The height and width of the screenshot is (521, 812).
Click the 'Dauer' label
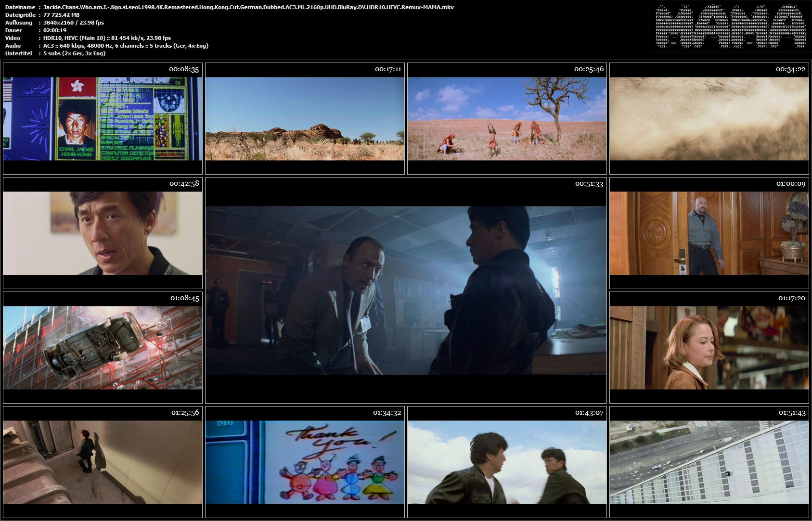pos(13,30)
